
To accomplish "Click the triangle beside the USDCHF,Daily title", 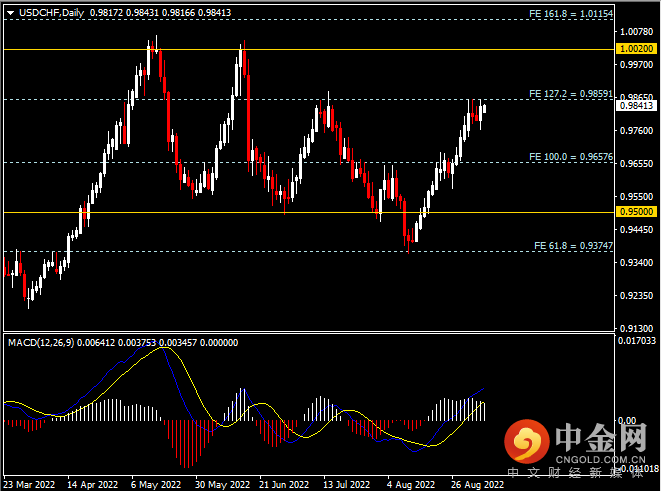I will click(11, 13).
